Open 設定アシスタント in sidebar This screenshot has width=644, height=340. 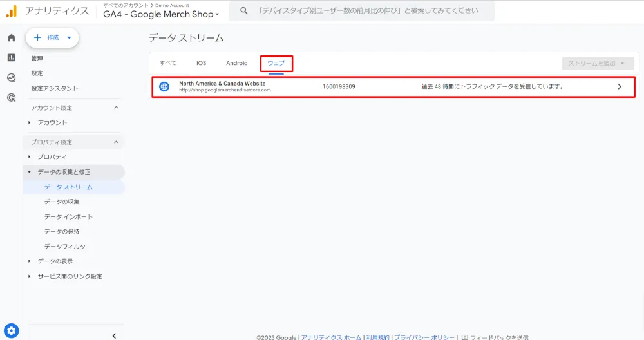[x=55, y=88]
